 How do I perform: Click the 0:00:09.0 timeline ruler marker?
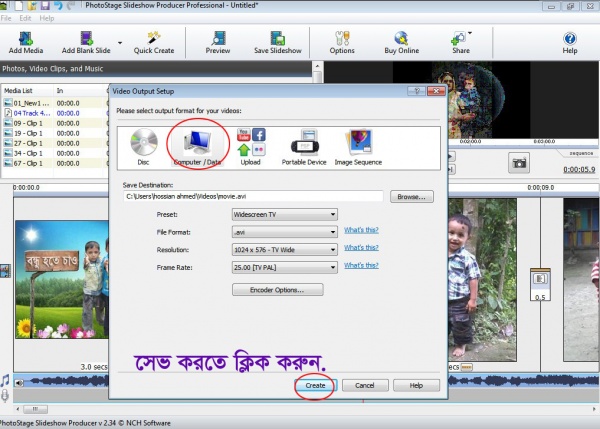541,188
